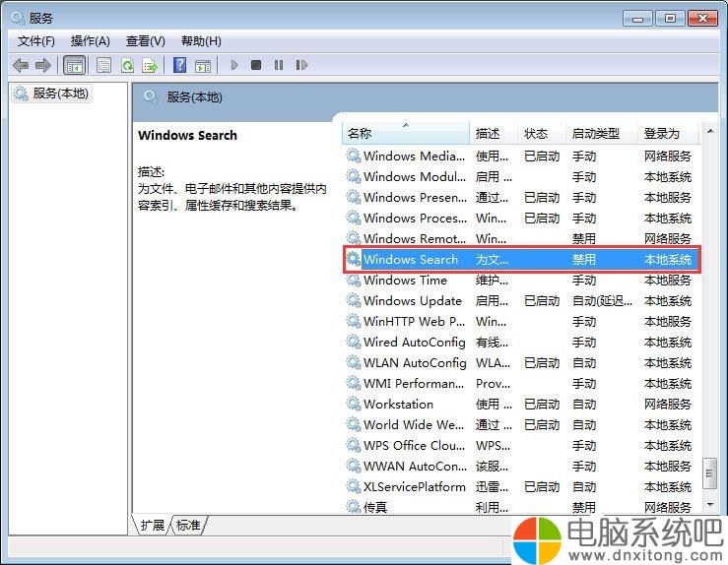
Task: Click the Forward arrow toolbar icon
Action: coord(43,65)
